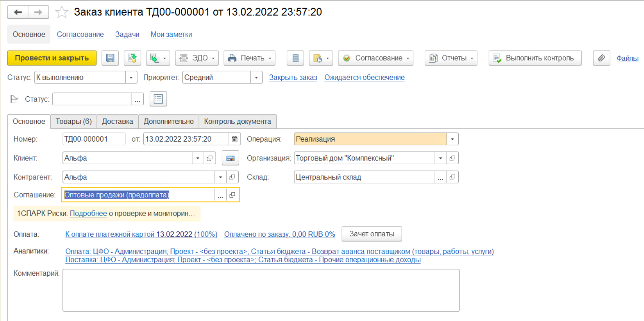Click the Закрыть заказ link
644x321 pixels.
click(293, 77)
